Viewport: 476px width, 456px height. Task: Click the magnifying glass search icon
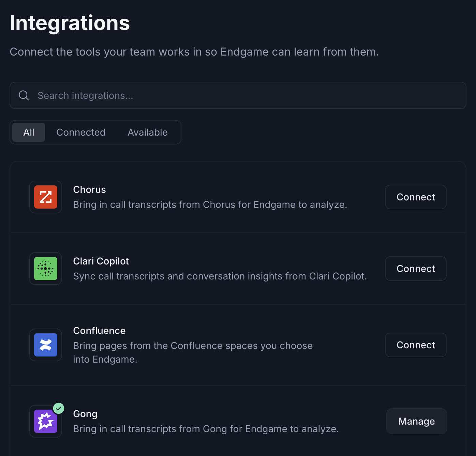[24, 95]
